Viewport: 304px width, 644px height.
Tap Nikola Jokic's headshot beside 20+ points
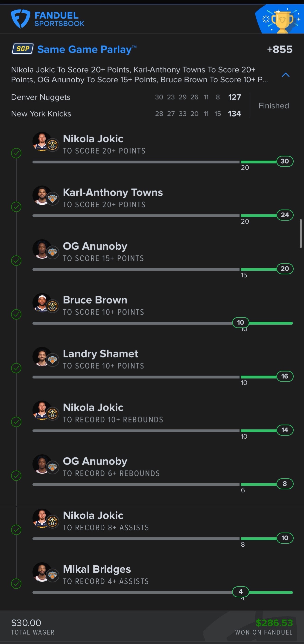42,141
